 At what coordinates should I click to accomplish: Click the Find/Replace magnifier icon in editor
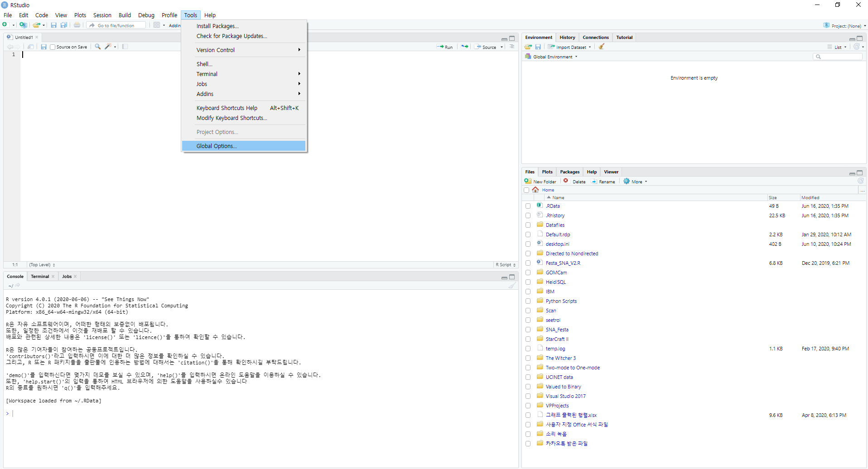pos(97,47)
